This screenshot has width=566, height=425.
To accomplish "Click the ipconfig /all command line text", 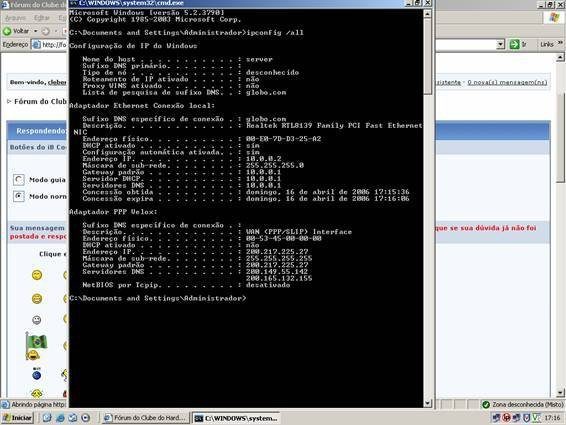I will (x=275, y=32).
